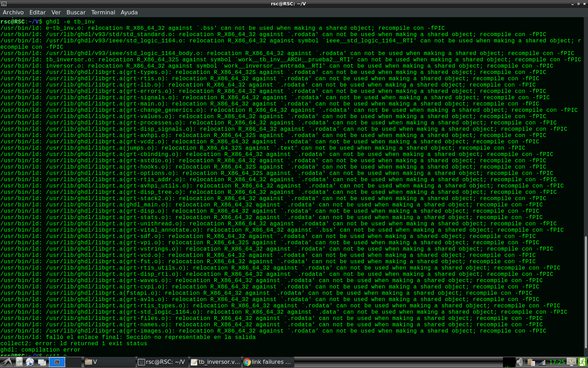This screenshot has width=588, height=368.
Task: Click the show desktop windows icon
Action: (42, 362)
